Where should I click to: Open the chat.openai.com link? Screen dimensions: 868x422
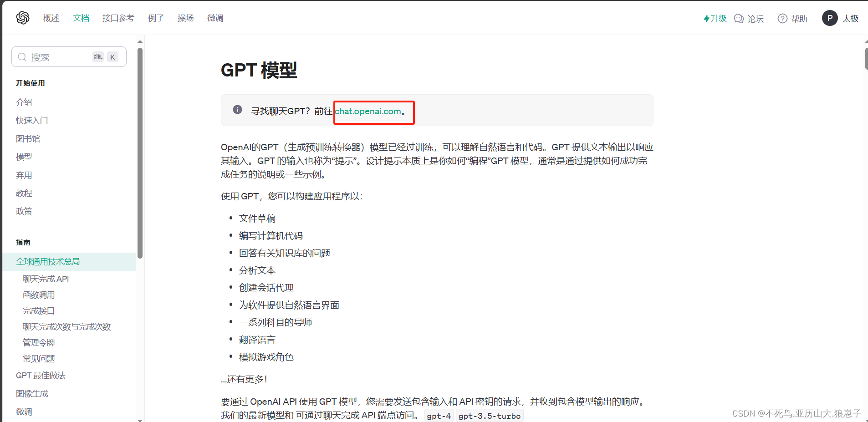368,112
